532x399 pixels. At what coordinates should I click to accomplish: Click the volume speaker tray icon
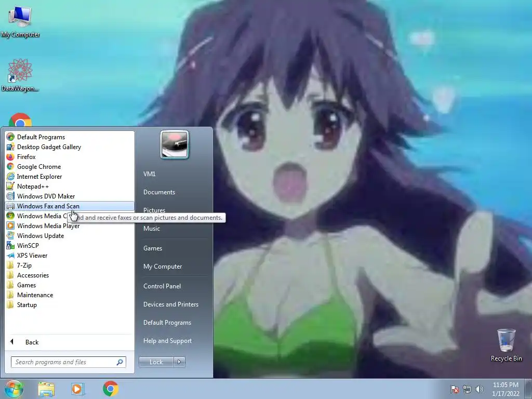coord(480,389)
